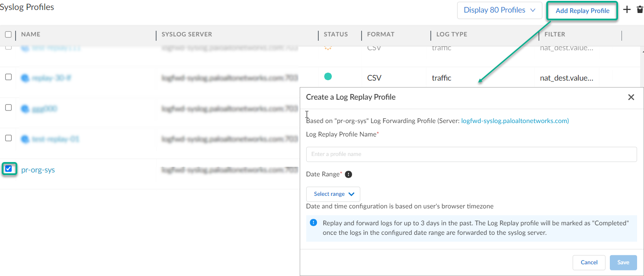Click the Log Replay Profile Name field
644x276 pixels.
coord(471,154)
